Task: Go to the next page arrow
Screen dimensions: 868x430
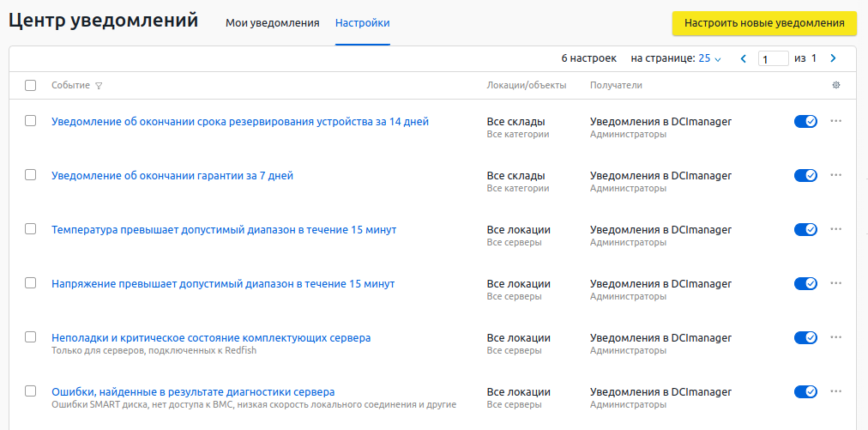Action: (x=832, y=58)
